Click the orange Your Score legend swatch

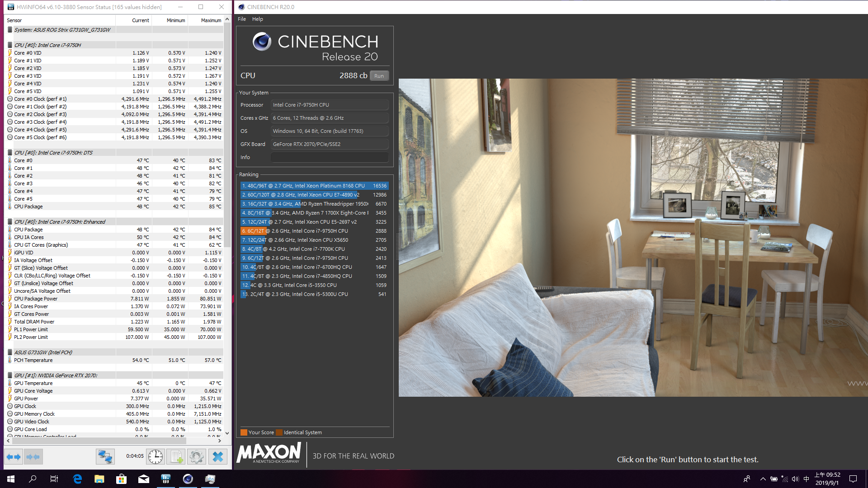[244, 432]
